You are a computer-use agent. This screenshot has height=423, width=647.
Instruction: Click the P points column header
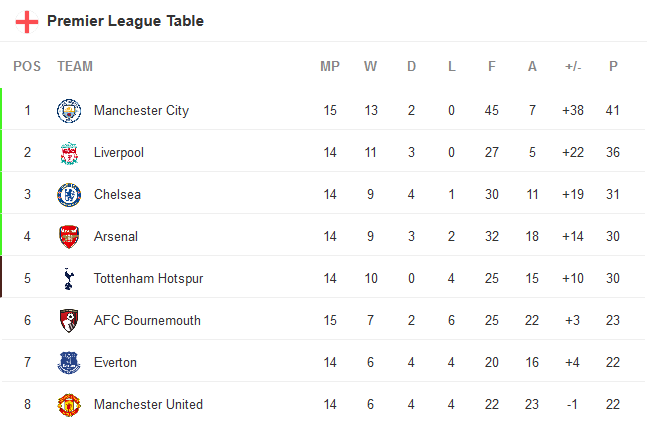(613, 67)
